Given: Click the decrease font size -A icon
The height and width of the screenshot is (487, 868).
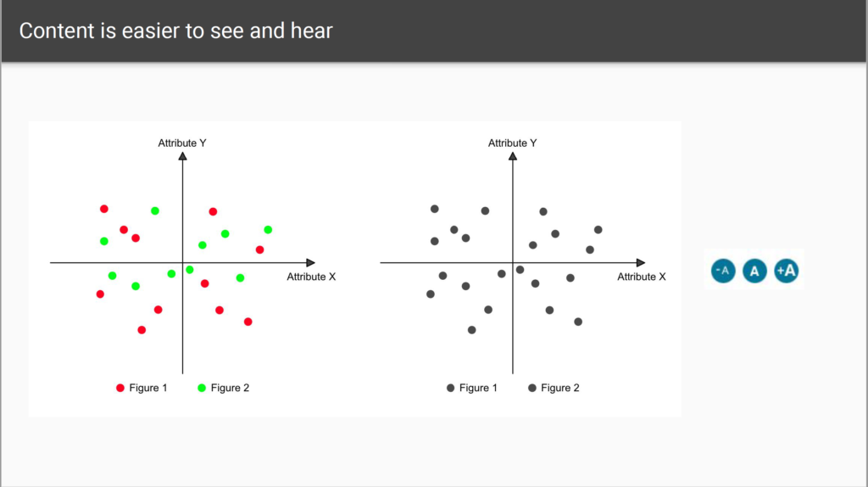Looking at the screenshot, I should (x=723, y=271).
